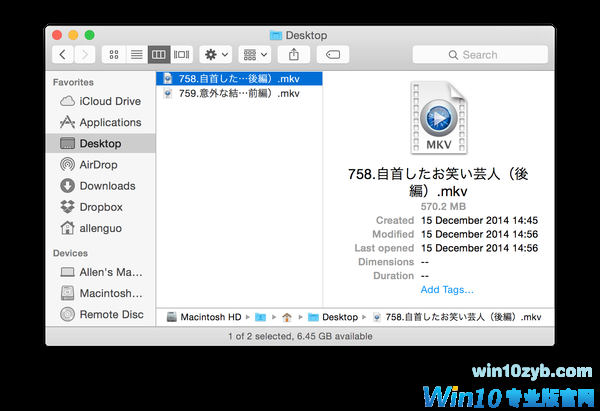Open AirDrop in sidebar
Screen dimensions: 600x411
(101, 165)
